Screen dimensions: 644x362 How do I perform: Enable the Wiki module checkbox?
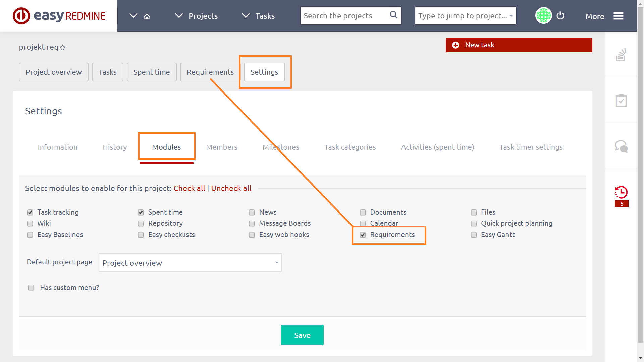(30, 224)
